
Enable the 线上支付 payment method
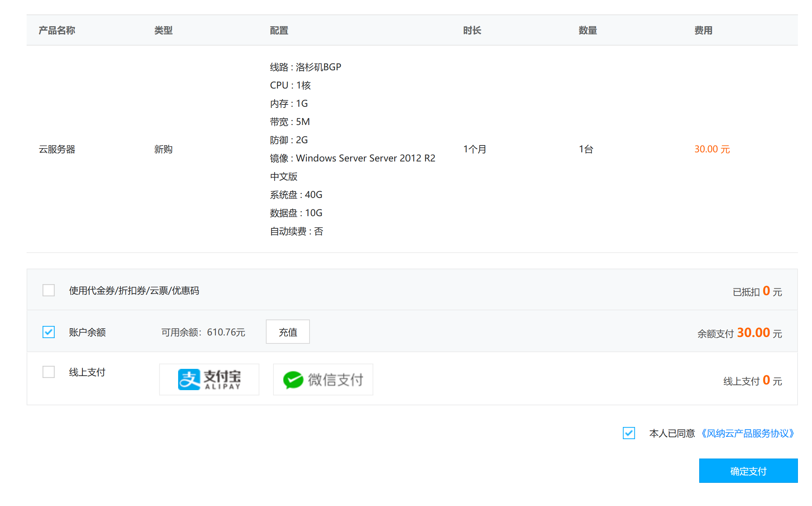point(48,372)
